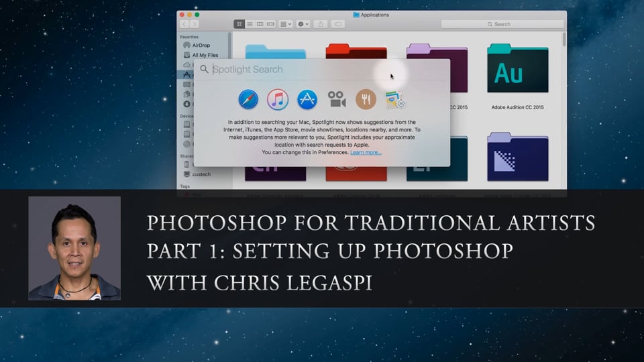Click the Finder Search field
Screen dimensions: 644x362
502,24
